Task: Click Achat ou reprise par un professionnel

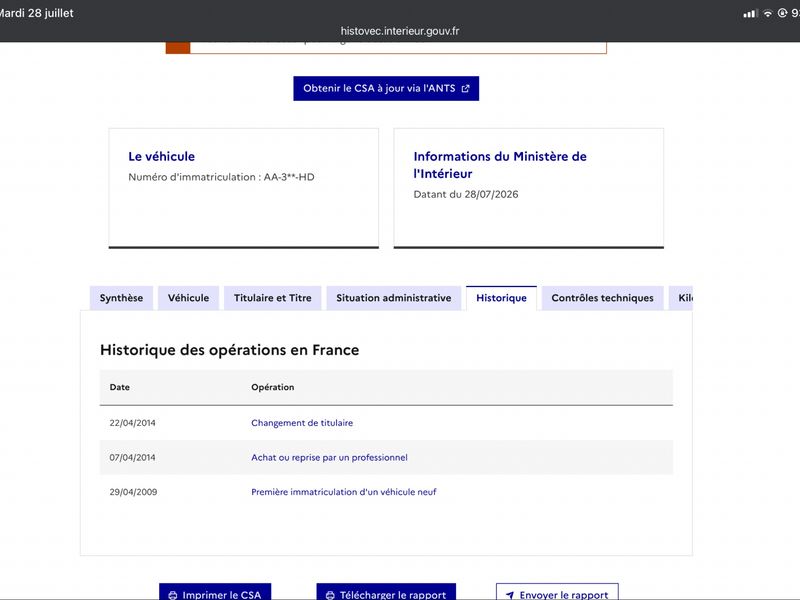Action: pyautogui.click(x=329, y=458)
